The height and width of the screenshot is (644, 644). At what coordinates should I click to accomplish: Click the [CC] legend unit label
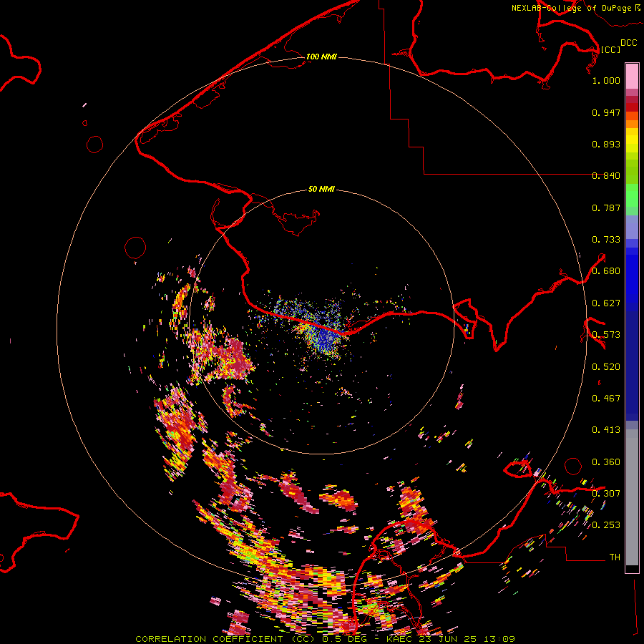pyautogui.click(x=610, y=49)
